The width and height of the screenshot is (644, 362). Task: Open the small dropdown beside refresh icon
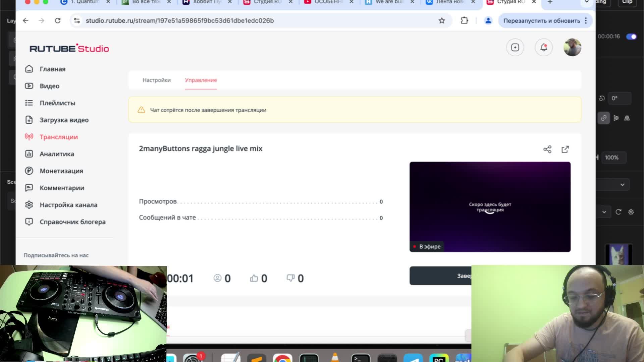click(604, 212)
